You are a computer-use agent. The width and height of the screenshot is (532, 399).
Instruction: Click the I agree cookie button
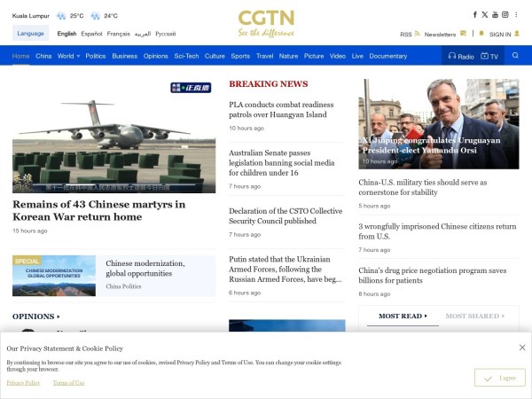coord(499,378)
